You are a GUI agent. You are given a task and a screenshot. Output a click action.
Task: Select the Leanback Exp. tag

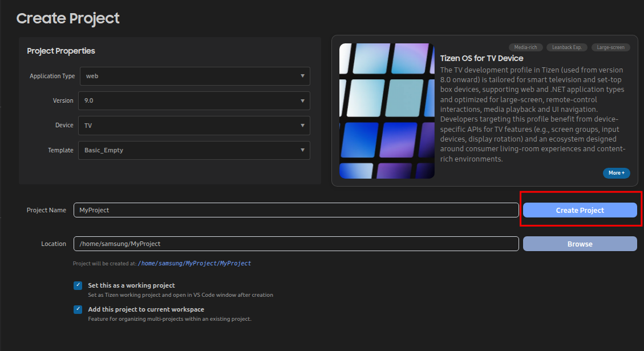566,47
